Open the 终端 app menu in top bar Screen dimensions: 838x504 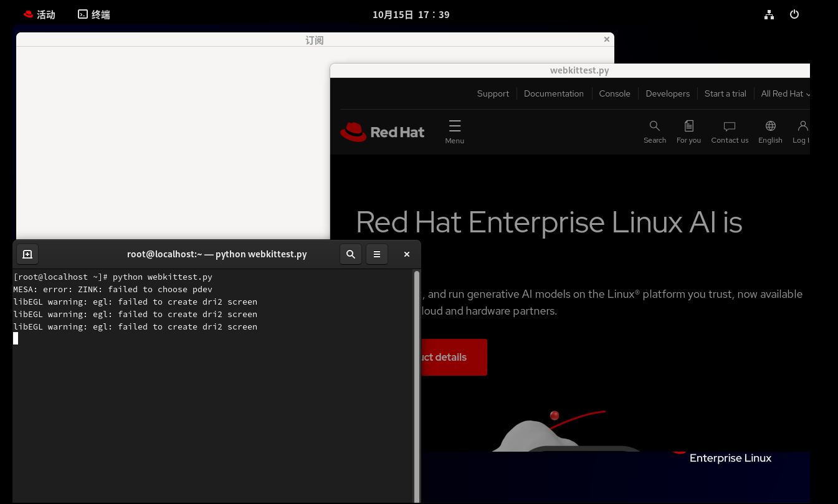(x=94, y=14)
